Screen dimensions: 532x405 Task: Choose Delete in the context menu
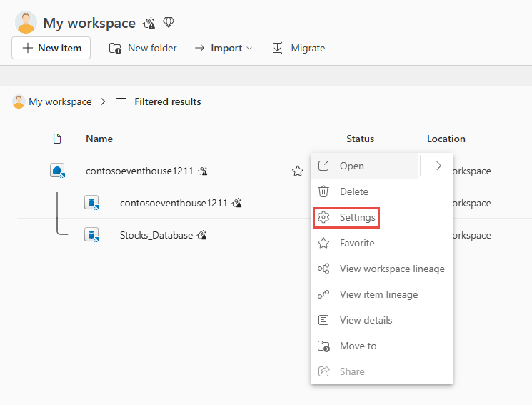353,191
